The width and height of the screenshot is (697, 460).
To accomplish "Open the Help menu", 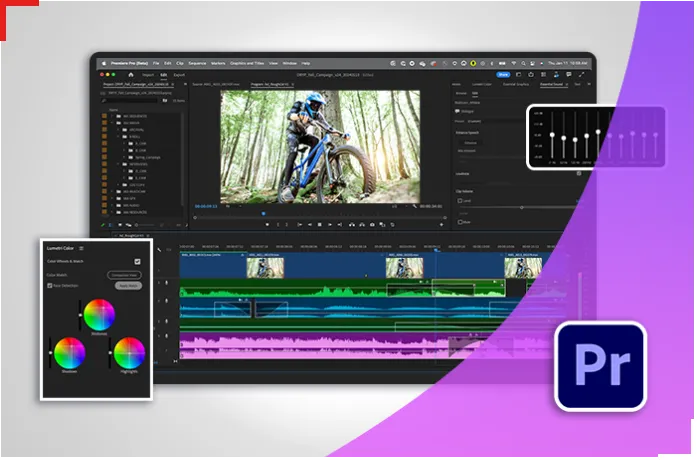I will [x=306, y=64].
